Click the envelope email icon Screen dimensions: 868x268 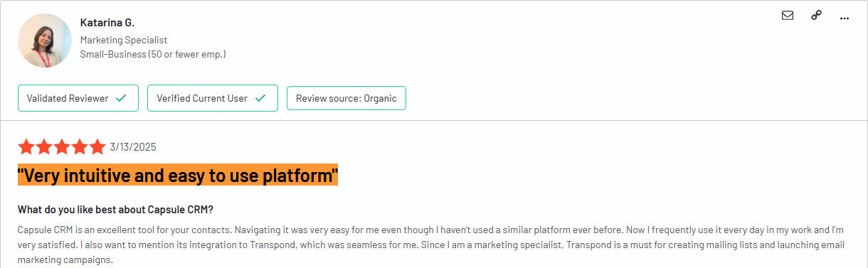(x=788, y=16)
